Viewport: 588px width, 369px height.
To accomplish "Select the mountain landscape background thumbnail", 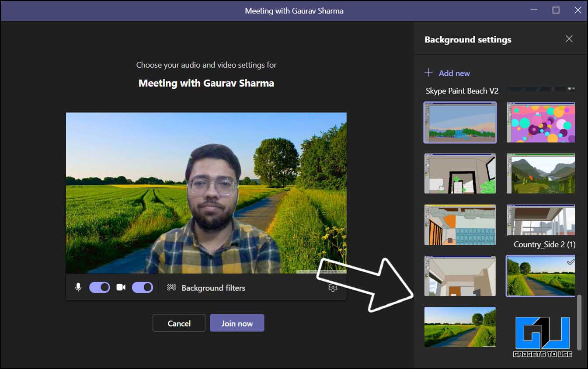I will pyautogui.click(x=541, y=174).
